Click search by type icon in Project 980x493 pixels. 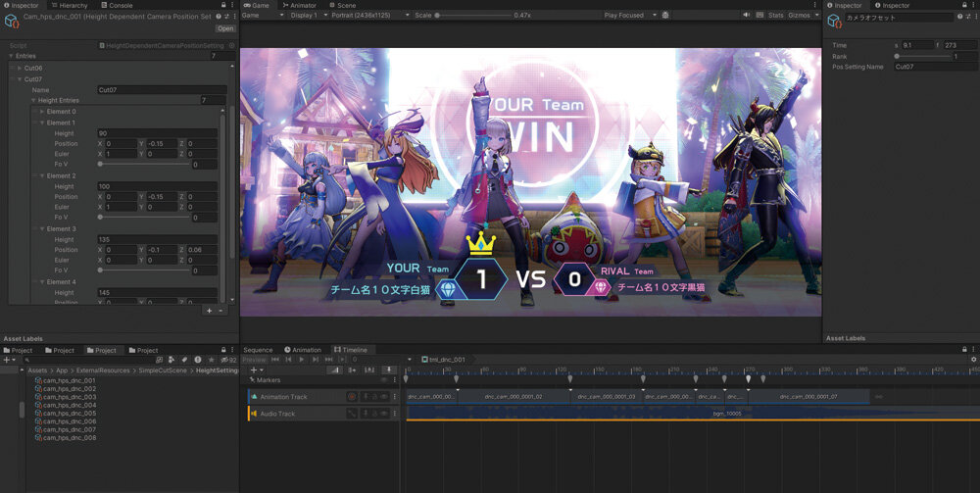(x=171, y=360)
